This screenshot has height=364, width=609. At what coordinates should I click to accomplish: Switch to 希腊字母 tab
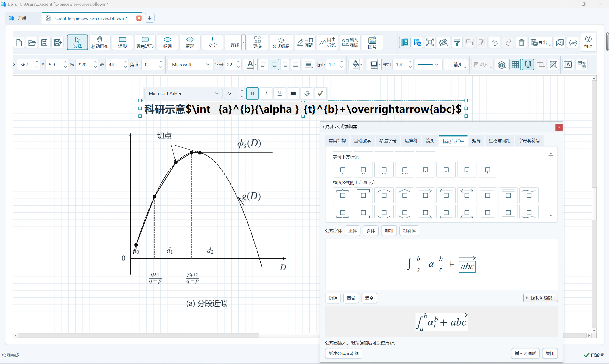pos(388,141)
